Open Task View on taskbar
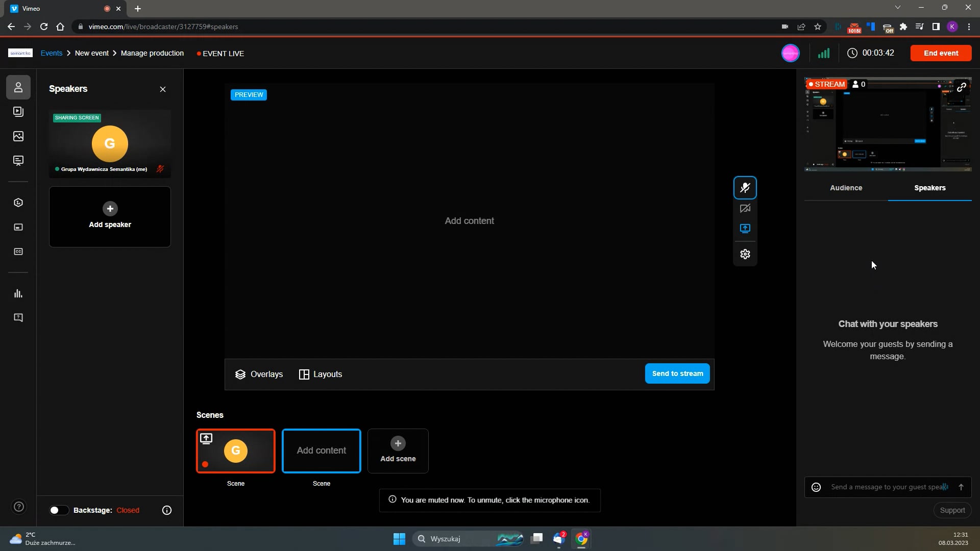 [x=536, y=539]
